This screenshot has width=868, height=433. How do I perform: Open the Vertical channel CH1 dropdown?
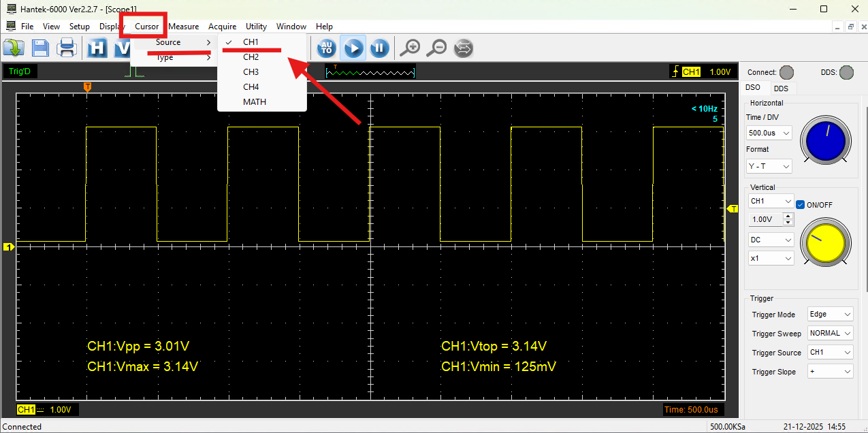pyautogui.click(x=771, y=202)
